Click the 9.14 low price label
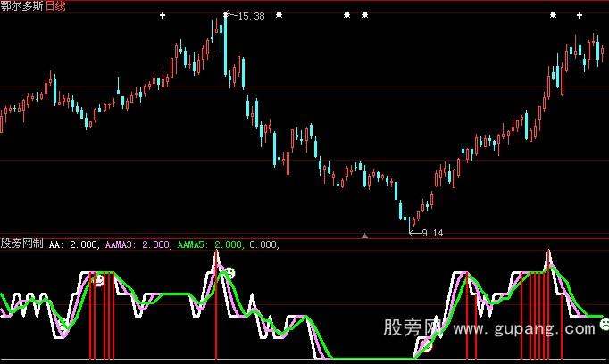The height and width of the screenshot is (364, 609). point(432,233)
